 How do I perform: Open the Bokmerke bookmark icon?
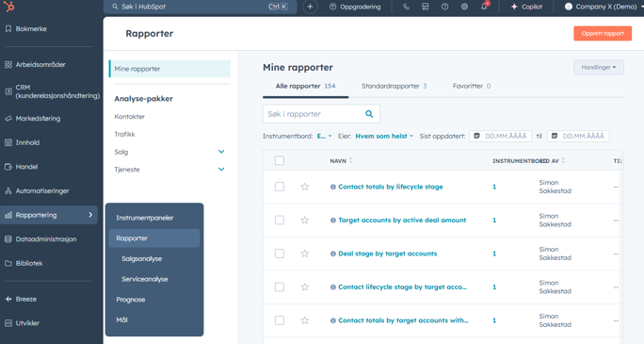(x=8, y=29)
